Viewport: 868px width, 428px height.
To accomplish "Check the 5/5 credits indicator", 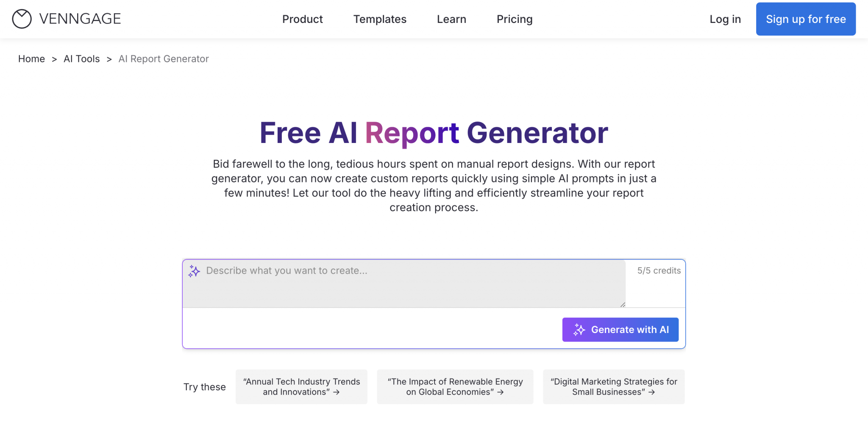I will point(658,270).
